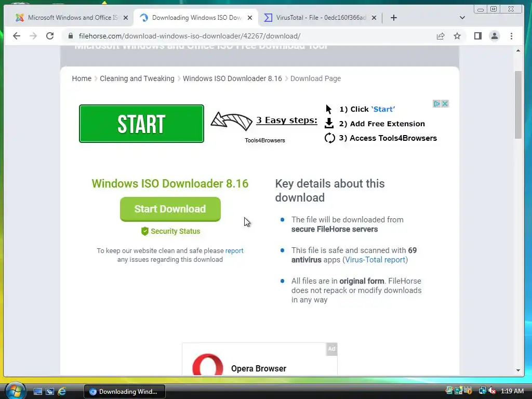
Task: Click the vertical scrollbar thumb
Action: pyautogui.click(x=518, y=105)
